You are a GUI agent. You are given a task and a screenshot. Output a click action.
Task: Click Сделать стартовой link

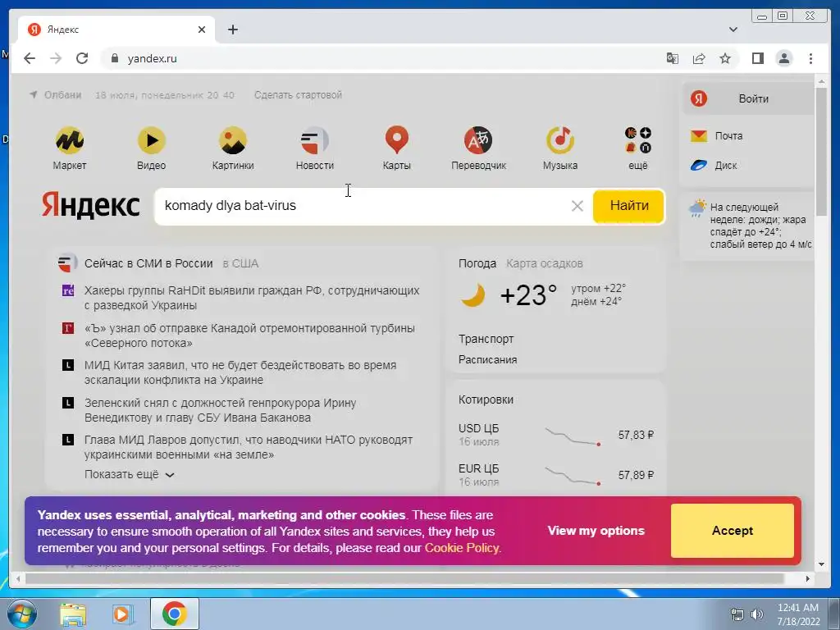(298, 95)
